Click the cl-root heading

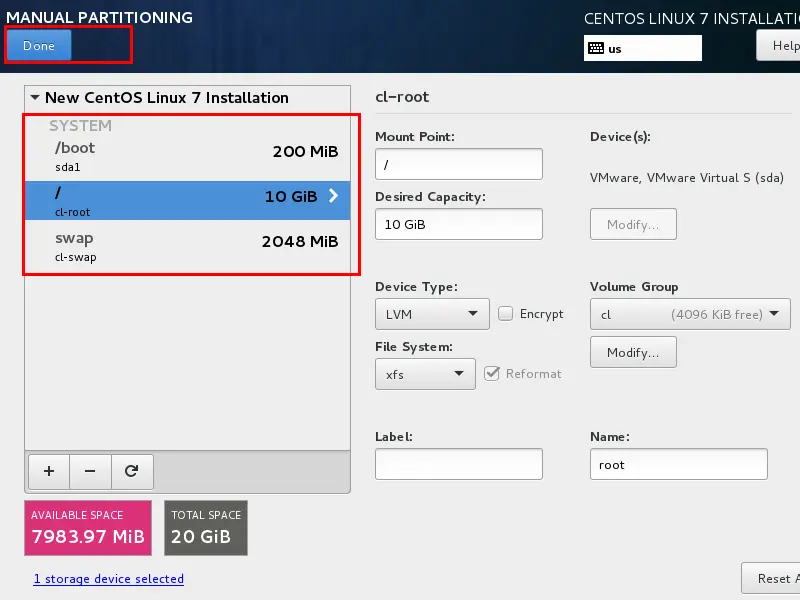click(x=402, y=97)
